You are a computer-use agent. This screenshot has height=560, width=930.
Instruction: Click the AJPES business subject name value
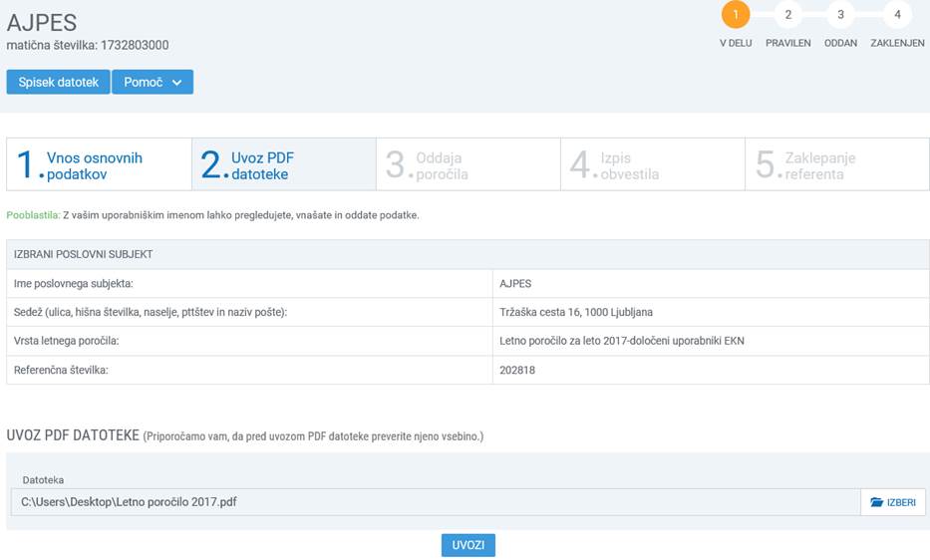(515, 284)
